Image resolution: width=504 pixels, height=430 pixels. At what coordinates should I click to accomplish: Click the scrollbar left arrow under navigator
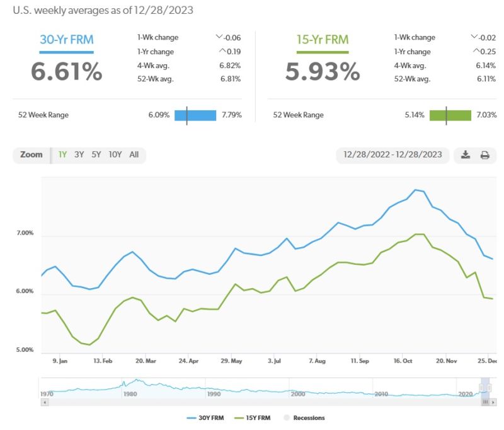pos(44,401)
